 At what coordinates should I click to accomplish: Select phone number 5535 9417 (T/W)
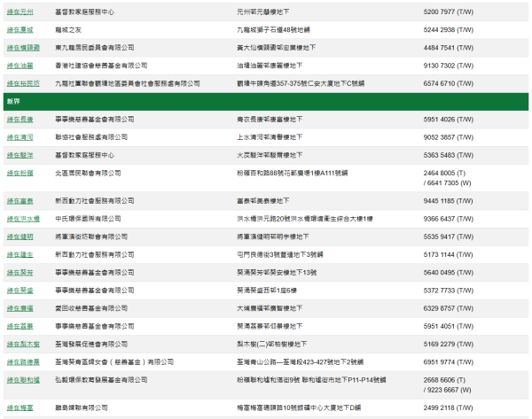[448, 237]
